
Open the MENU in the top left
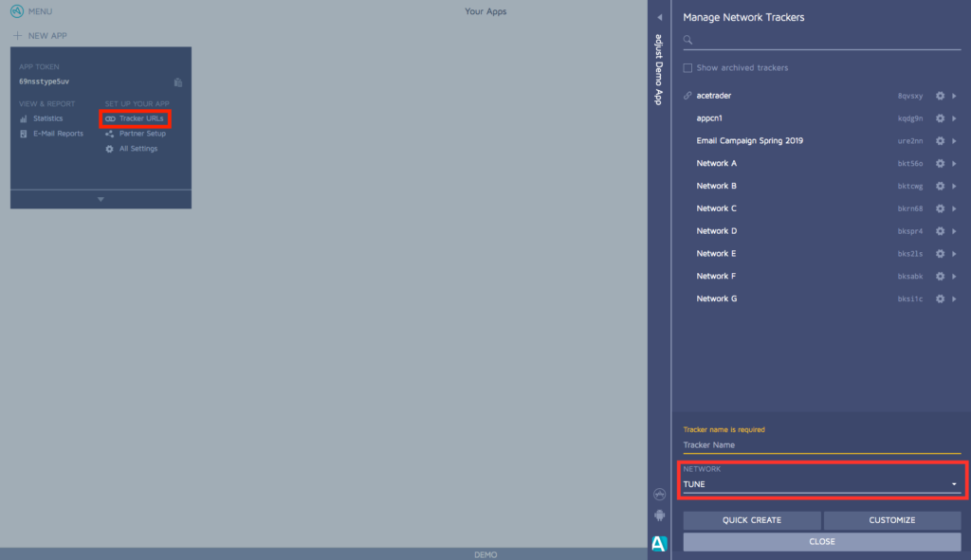click(x=29, y=11)
